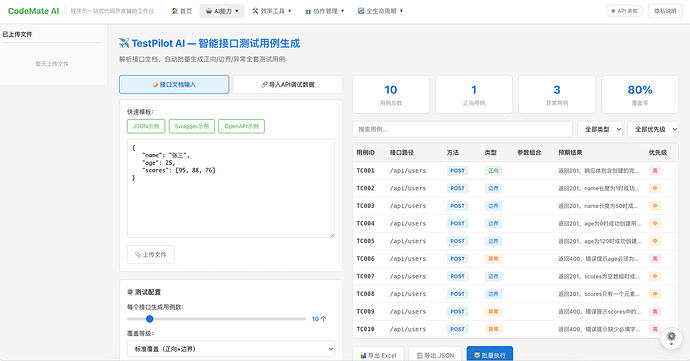Click the 导出 Excel button
This screenshot has width=690, height=361.
pos(378,355)
